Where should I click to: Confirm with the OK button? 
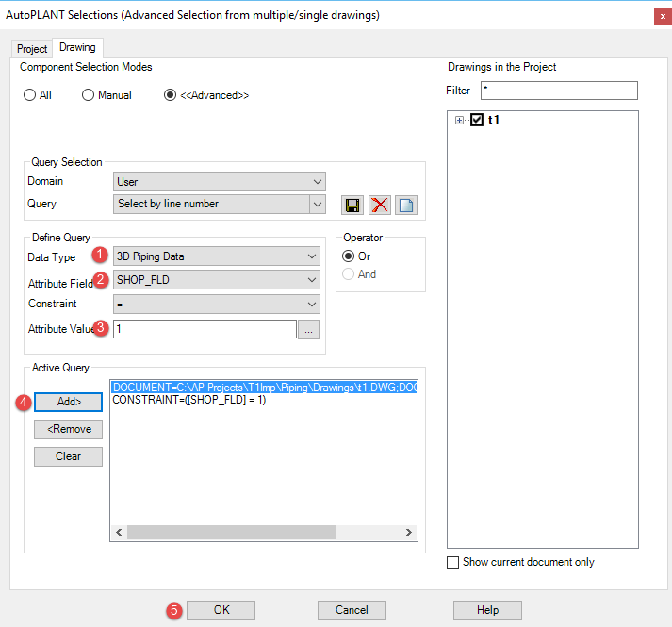pyautogui.click(x=221, y=610)
